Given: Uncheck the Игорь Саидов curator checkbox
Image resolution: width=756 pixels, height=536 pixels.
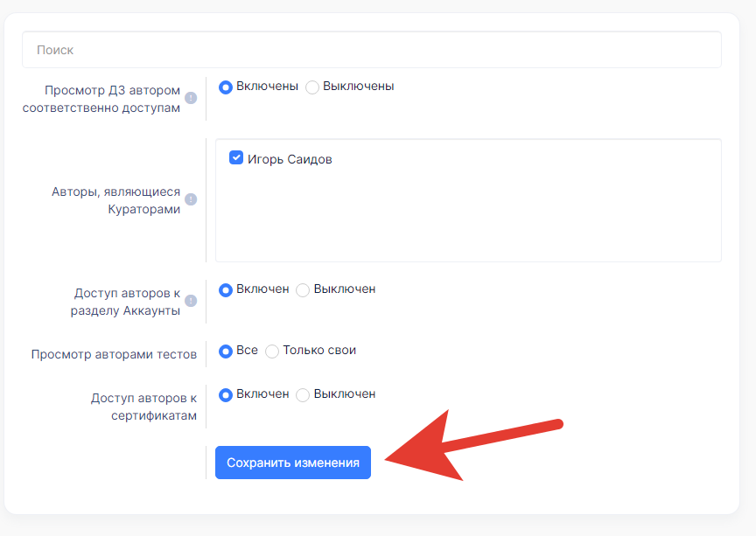Looking at the screenshot, I should click(236, 157).
